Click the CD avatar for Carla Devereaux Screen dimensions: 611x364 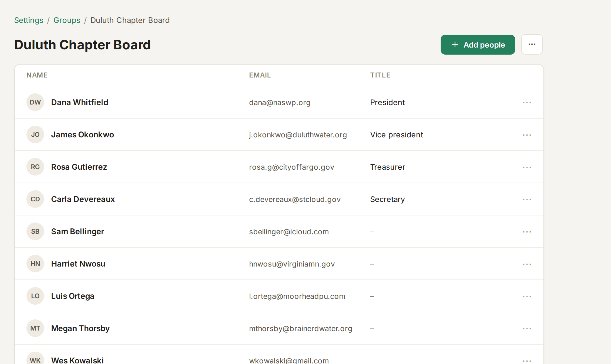coord(35,199)
